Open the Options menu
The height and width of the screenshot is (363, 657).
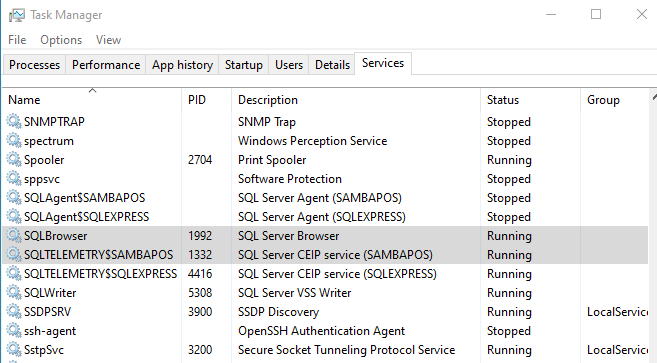click(61, 40)
